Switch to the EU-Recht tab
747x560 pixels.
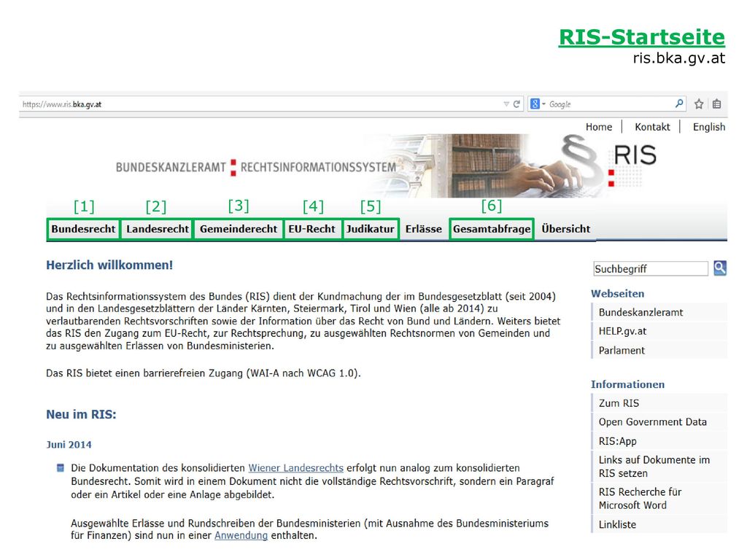click(x=312, y=229)
